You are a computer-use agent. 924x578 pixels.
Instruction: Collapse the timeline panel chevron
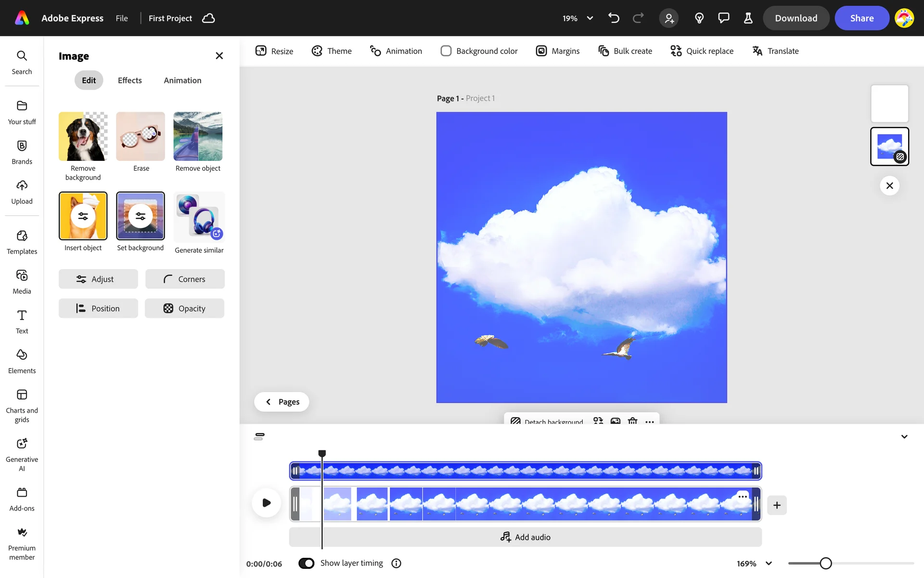point(904,437)
